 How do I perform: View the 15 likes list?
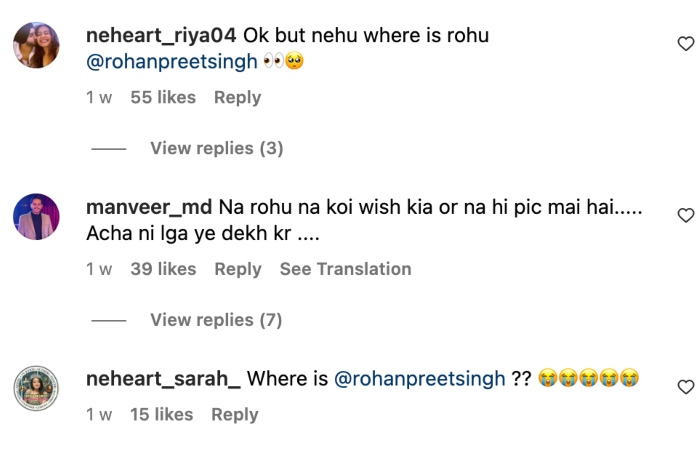coord(161,414)
